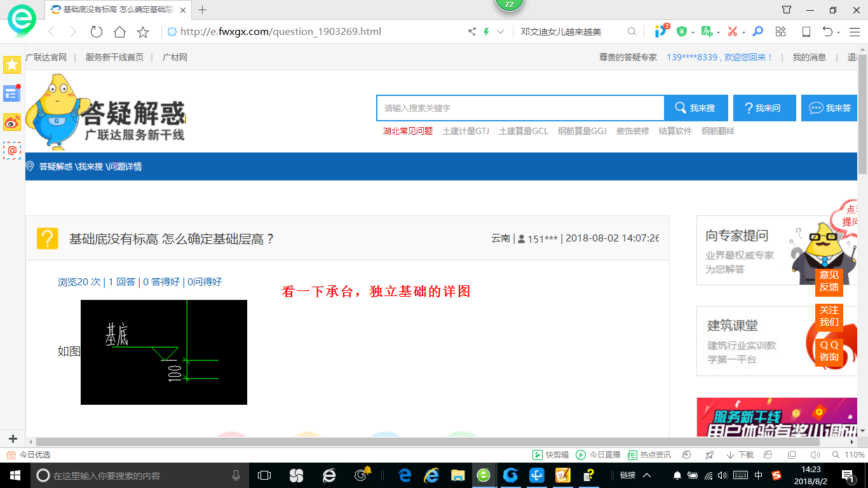
Task: Click the 请输入搜索关键字 search box
Action: tap(520, 108)
